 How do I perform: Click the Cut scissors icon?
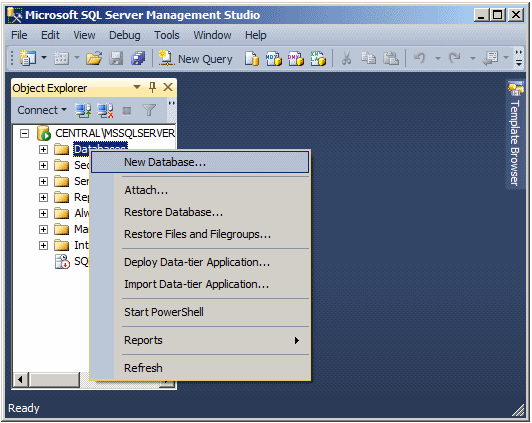346,58
